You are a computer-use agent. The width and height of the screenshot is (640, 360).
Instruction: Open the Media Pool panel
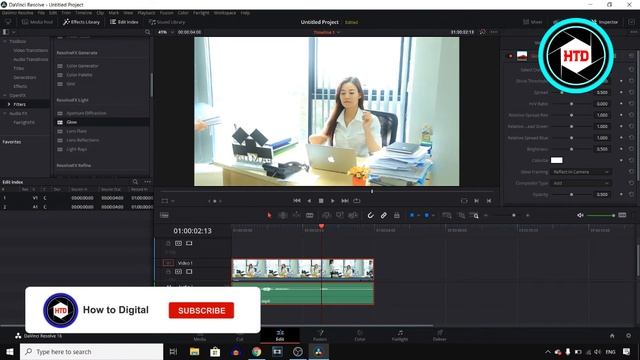pyautogui.click(x=37, y=22)
